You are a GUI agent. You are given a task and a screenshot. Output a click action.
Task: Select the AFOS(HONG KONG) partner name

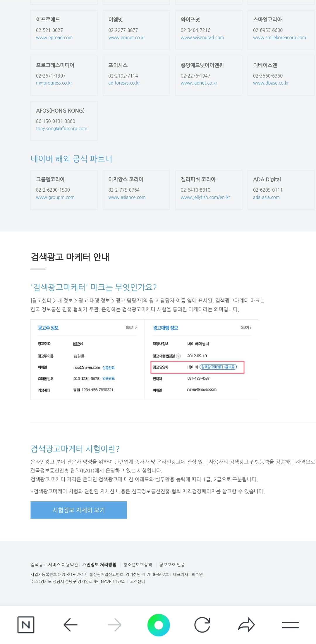(60, 111)
